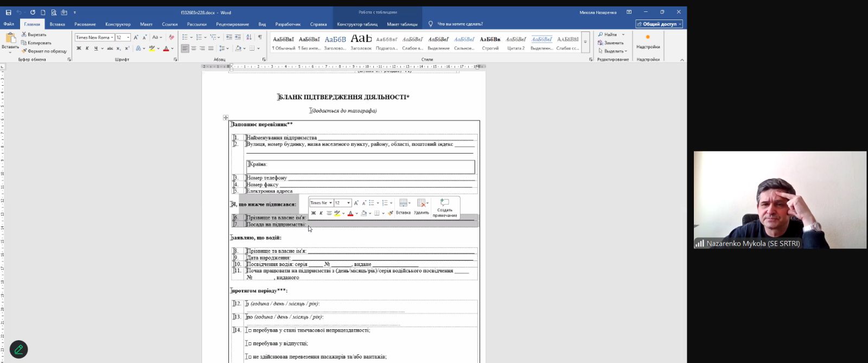Click the Заменить (Replace) button

tap(613, 43)
